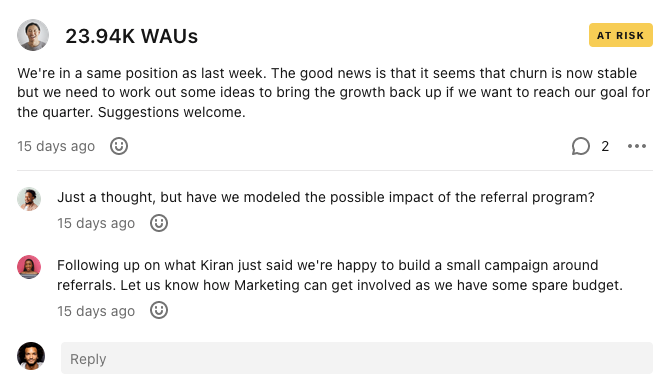Click Kiran's name in the second comment

[x=217, y=265]
